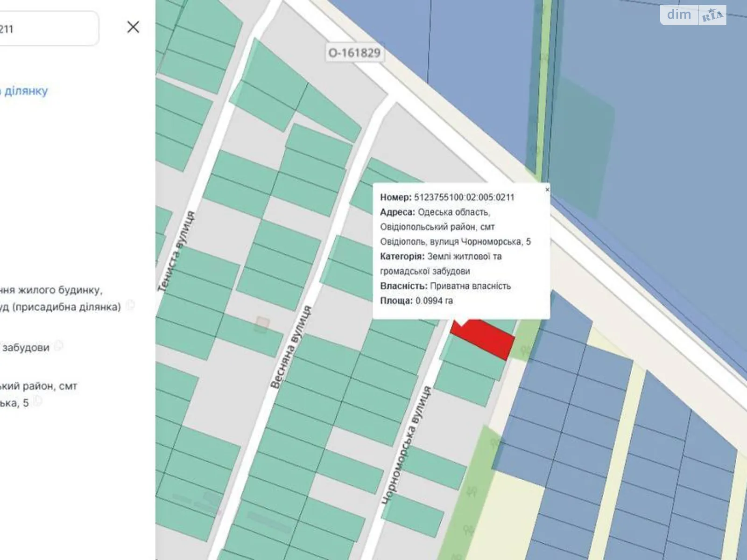Image resolution: width=747 pixels, height=560 pixels.
Task: Click the O-161829 road label badge
Action: click(x=354, y=53)
